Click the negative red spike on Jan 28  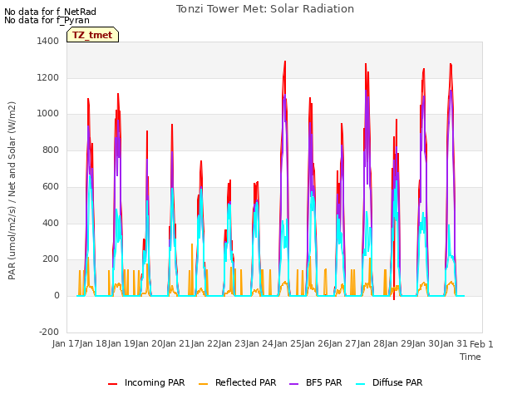pos(394,298)
